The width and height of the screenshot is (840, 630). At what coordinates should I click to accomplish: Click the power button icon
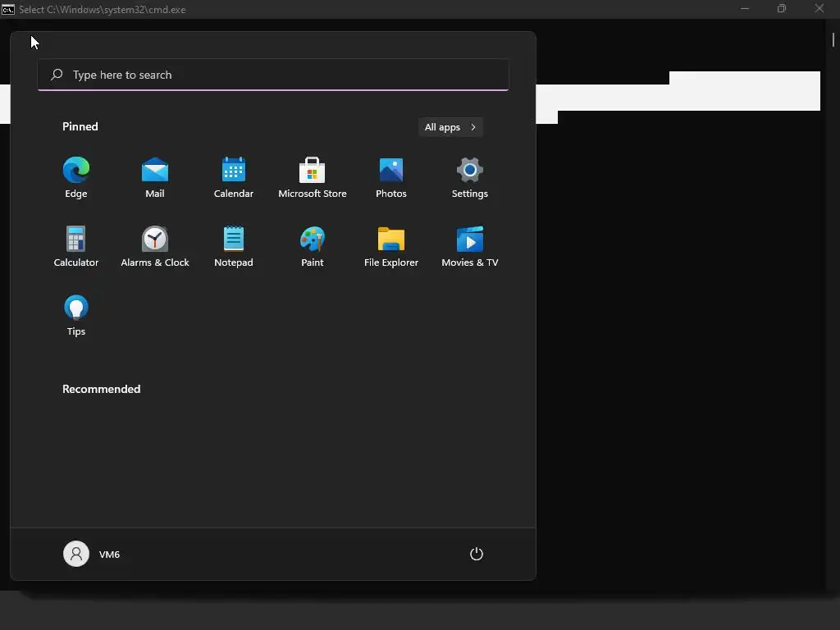point(477,554)
